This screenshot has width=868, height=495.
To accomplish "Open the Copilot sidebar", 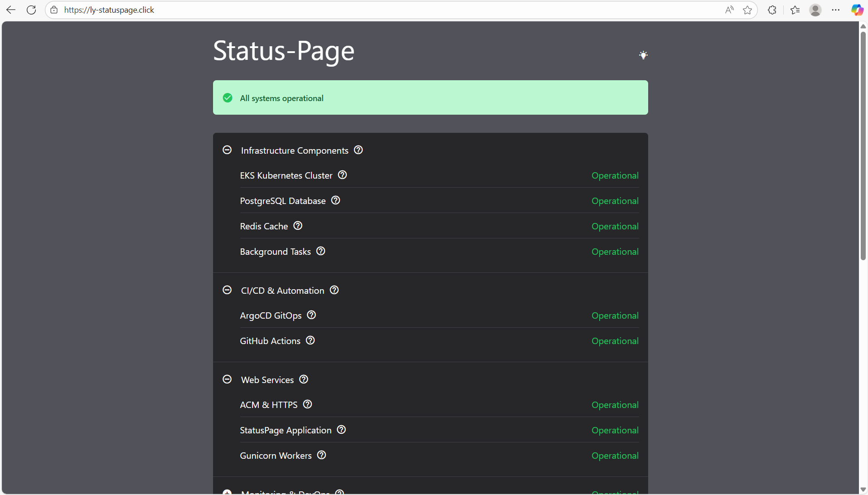I will click(857, 10).
